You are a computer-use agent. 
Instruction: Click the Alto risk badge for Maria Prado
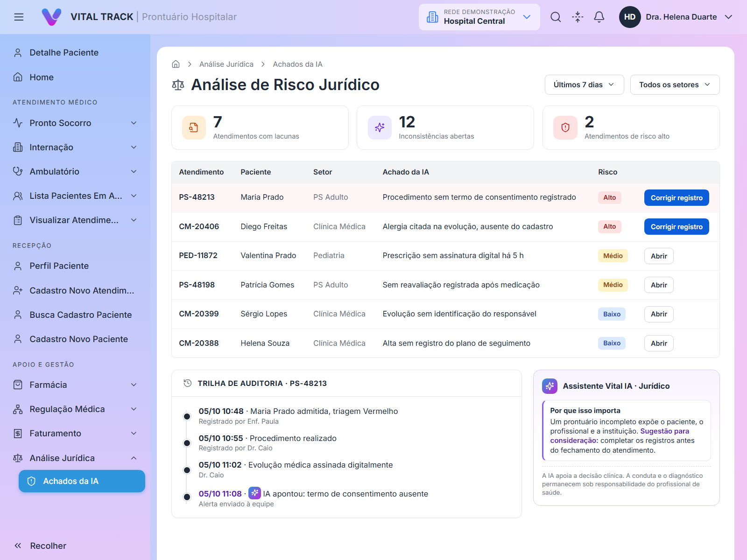coord(609,197)
